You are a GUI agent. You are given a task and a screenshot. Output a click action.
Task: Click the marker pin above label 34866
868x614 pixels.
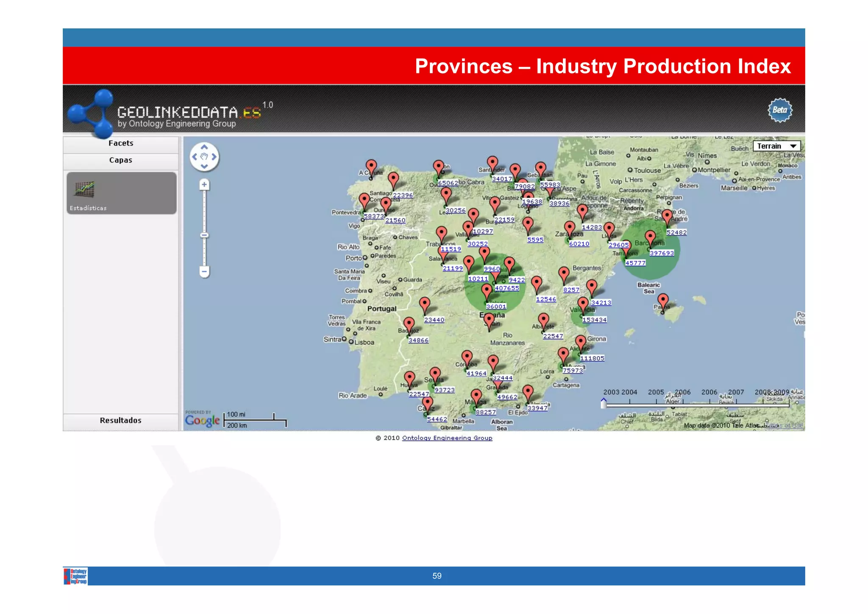tap(409, 326)
